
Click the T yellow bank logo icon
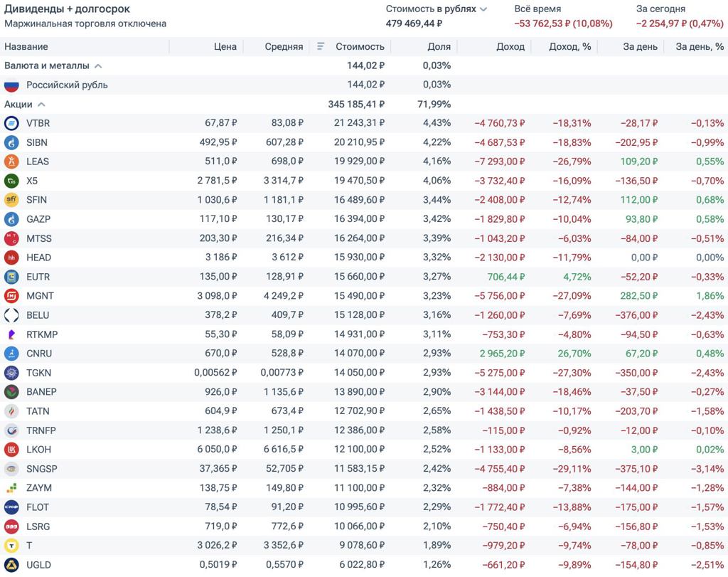tap(11, 546)
